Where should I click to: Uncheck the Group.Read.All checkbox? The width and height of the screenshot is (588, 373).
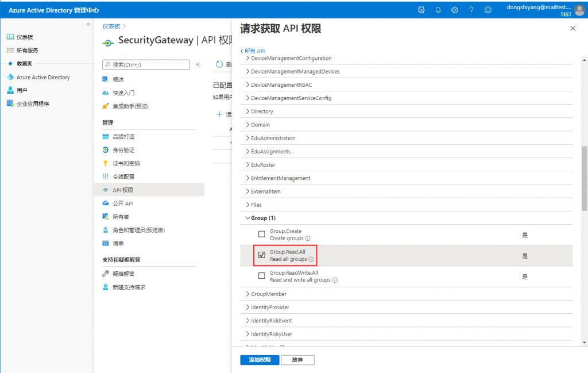tap(262, 255)
